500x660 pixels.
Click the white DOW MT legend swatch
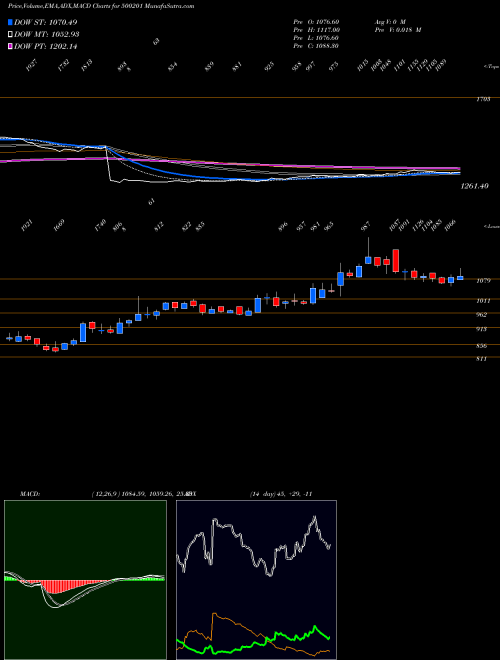[10, 35]
